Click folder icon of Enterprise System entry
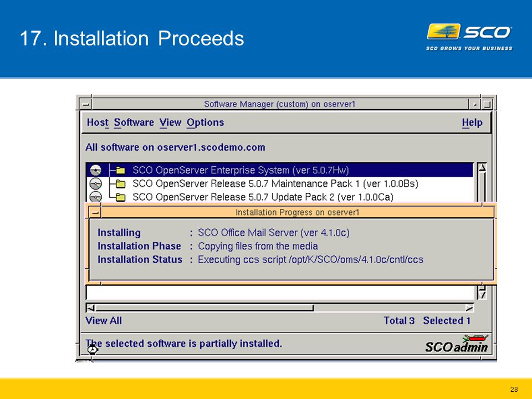 tap(120, 170)
